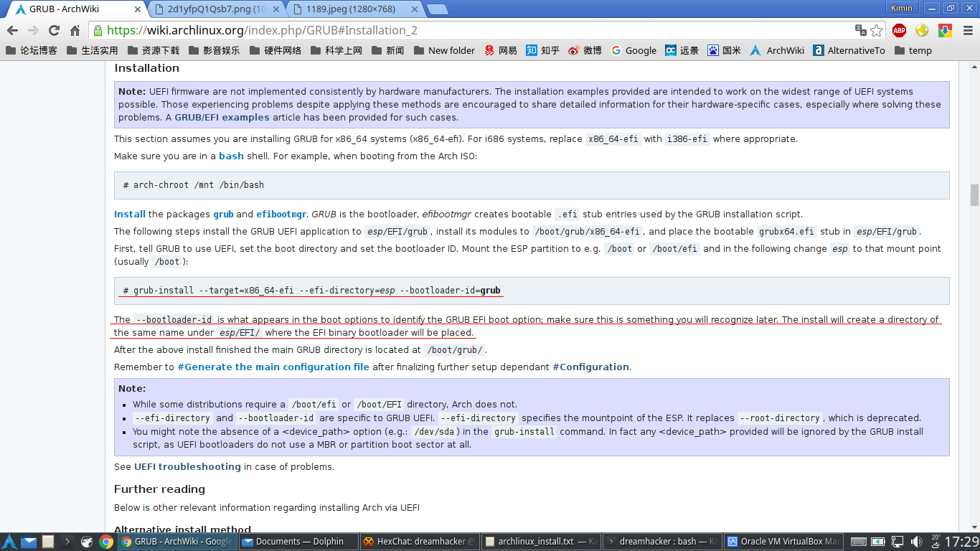Open the 影音娱乐 bookmark folder

click(x=215, y=50)
